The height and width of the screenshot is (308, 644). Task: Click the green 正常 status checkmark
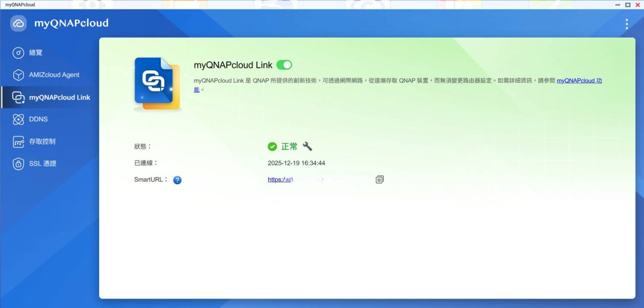point(272,147)
